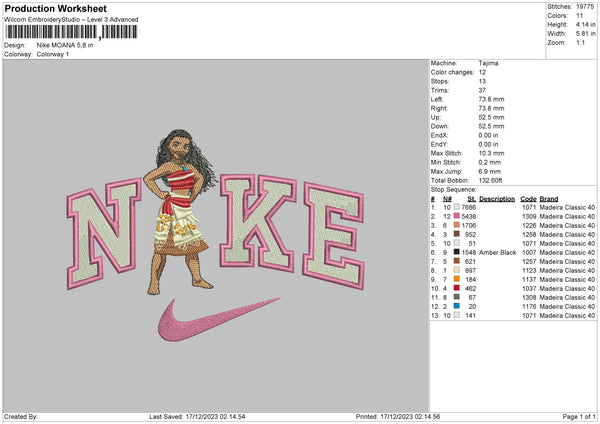Click the Last Saved timestamp "17/12/2023 02.14.54"
The height and width of the screenshot is (424, 600).
[x=215, y=417]
